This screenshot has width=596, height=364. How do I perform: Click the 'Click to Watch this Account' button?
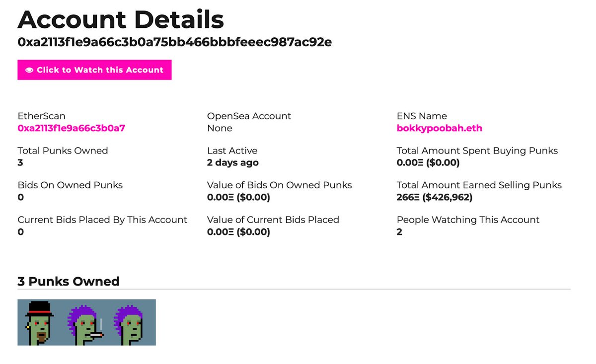coord(94,70)
